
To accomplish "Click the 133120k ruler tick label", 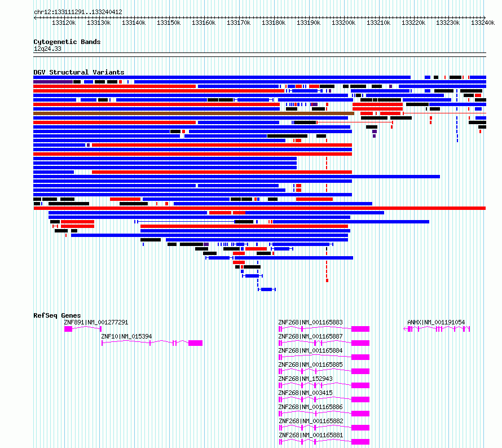I will [64, 23].
